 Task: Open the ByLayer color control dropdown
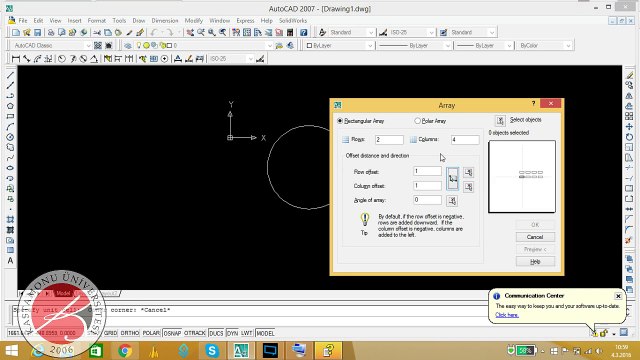pyautogui.click(x=370, y=46)
